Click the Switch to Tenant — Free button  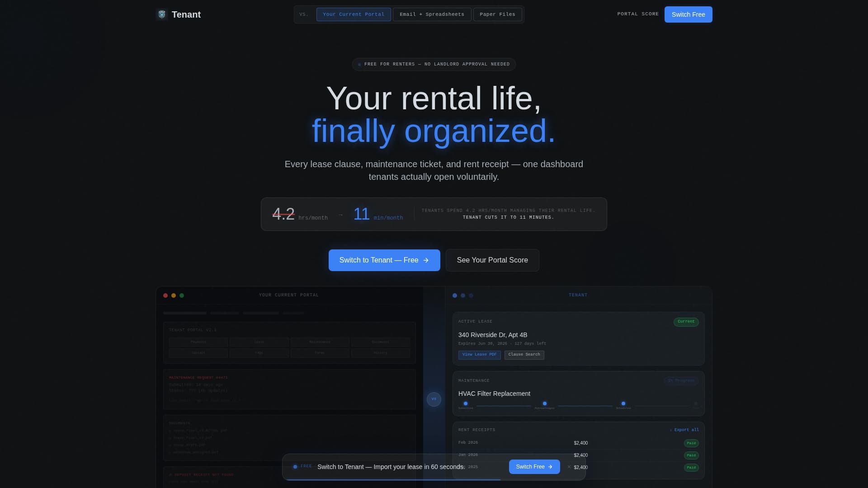[384, 260]
